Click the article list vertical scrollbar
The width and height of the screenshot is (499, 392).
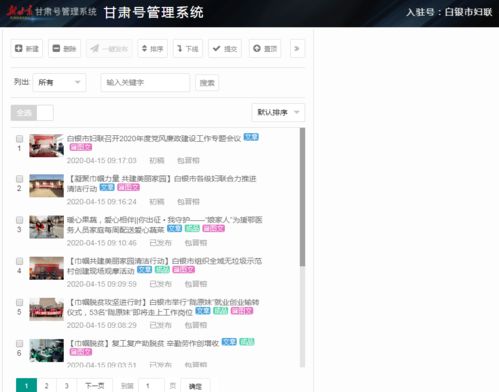302,197
